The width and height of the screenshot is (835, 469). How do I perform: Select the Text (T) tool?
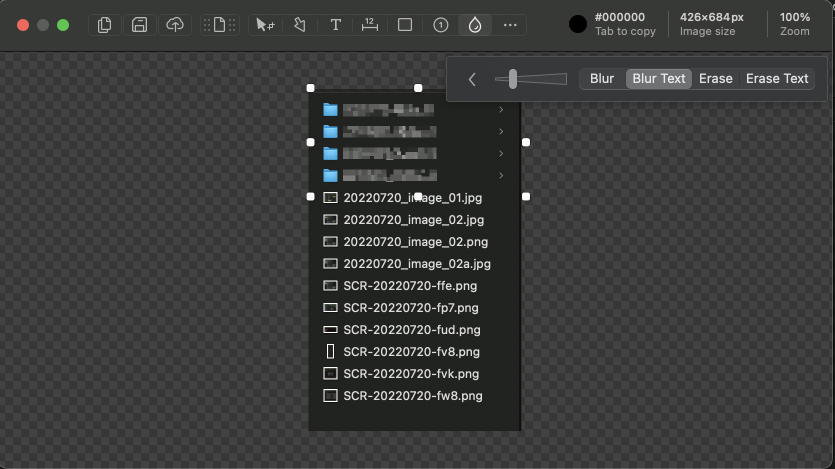(336, 25)
